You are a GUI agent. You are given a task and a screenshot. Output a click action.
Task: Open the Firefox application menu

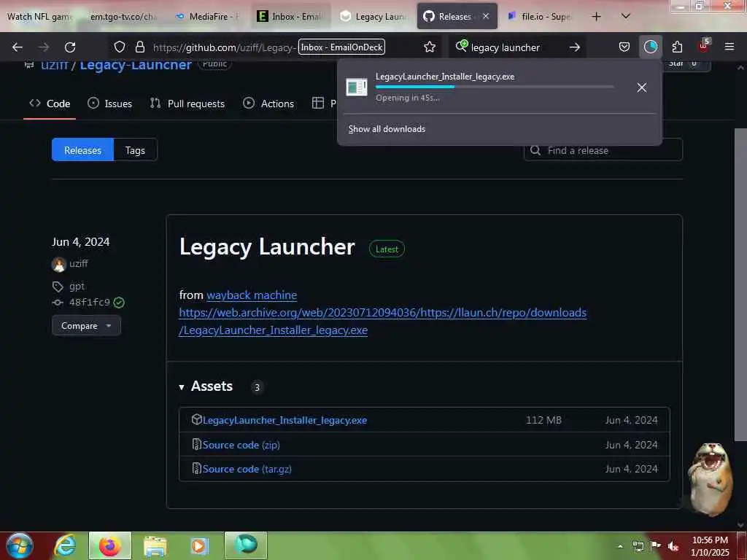click(x=729, y=47)
